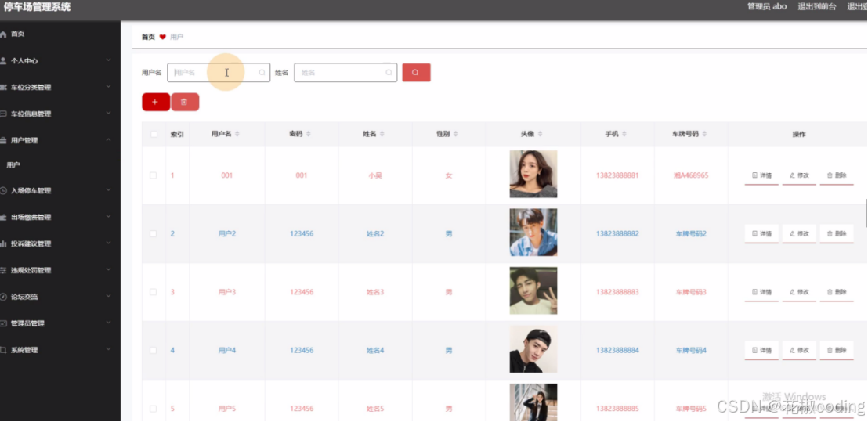
Task: Check the checkbox for 用户5 row
Action: pyautogui.click(x=154, y=409)
